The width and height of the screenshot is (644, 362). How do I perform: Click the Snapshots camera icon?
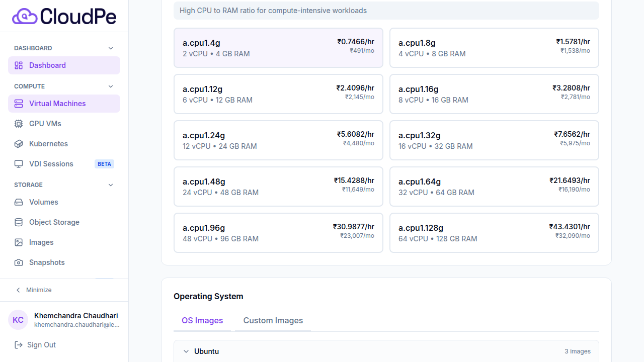[x=19, y=262]
